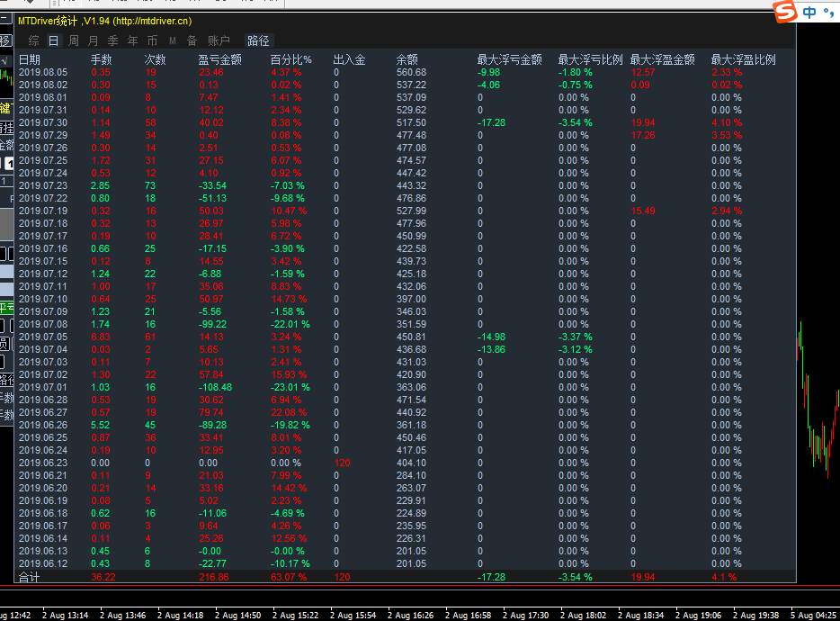Click the 最大浮亏金额 column header
The image size is (840, 621).
[509, 59]
